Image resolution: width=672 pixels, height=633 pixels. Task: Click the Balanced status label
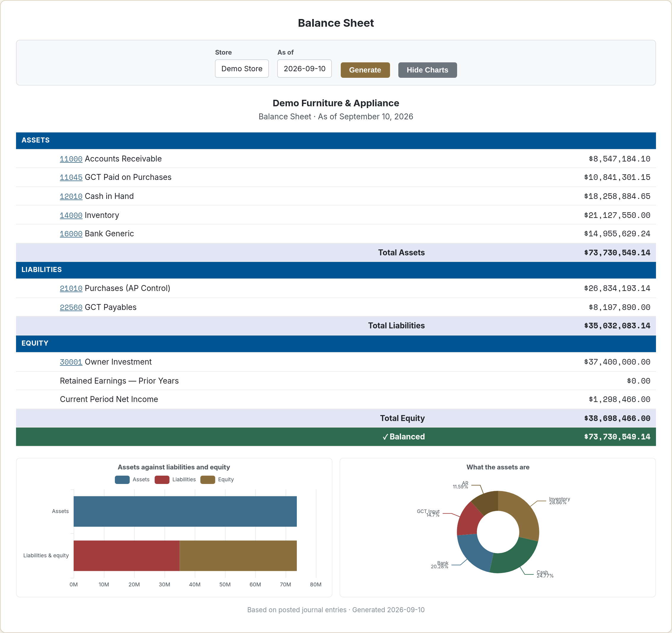click(x=403, y=436)
